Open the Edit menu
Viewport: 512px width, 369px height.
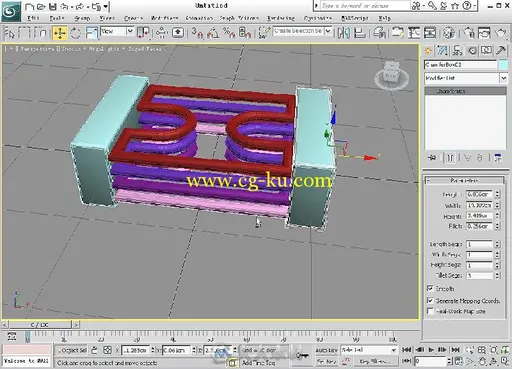[x=33, y=18]
